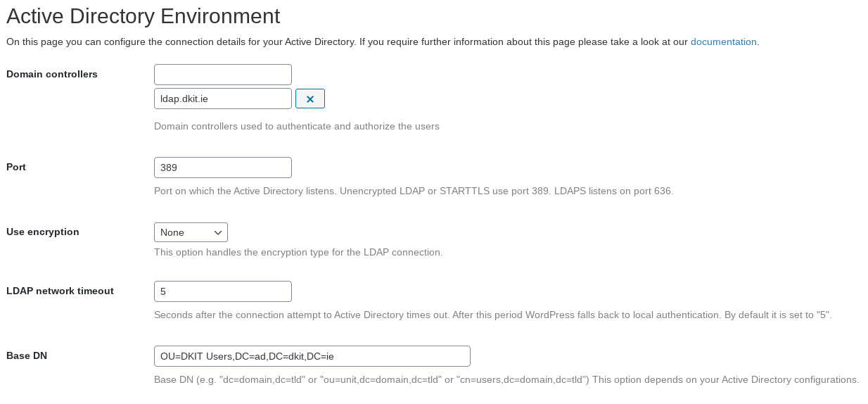868x404 pixels.
Task: Remove the ldap.dkit.ie domain controller entry
Action: [x=309, y=99]
